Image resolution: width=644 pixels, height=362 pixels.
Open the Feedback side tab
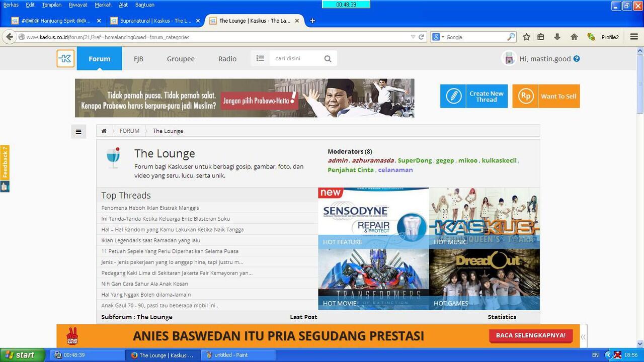tap(5, 162)
